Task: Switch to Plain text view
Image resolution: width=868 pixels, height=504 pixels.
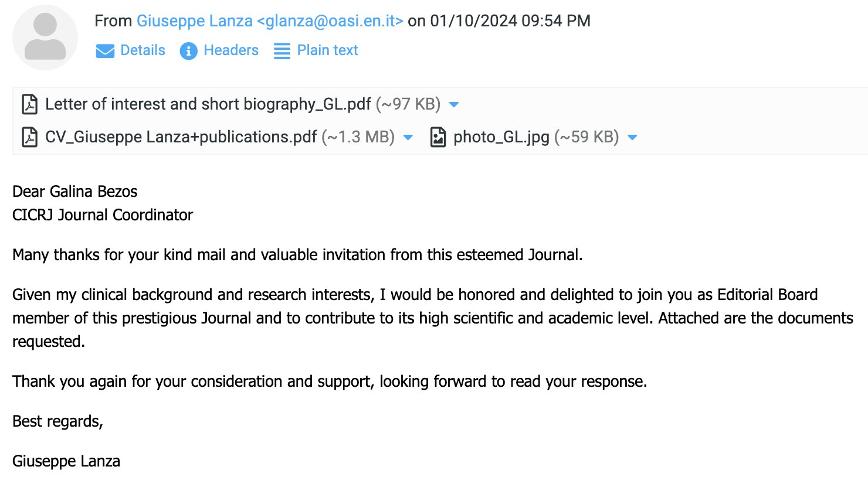Action: 327,50
